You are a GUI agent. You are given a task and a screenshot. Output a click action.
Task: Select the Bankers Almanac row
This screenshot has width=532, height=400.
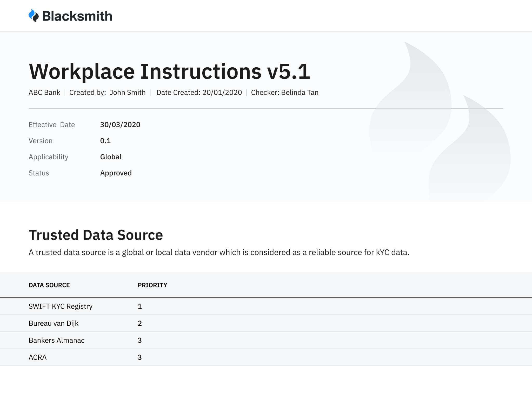56,340
